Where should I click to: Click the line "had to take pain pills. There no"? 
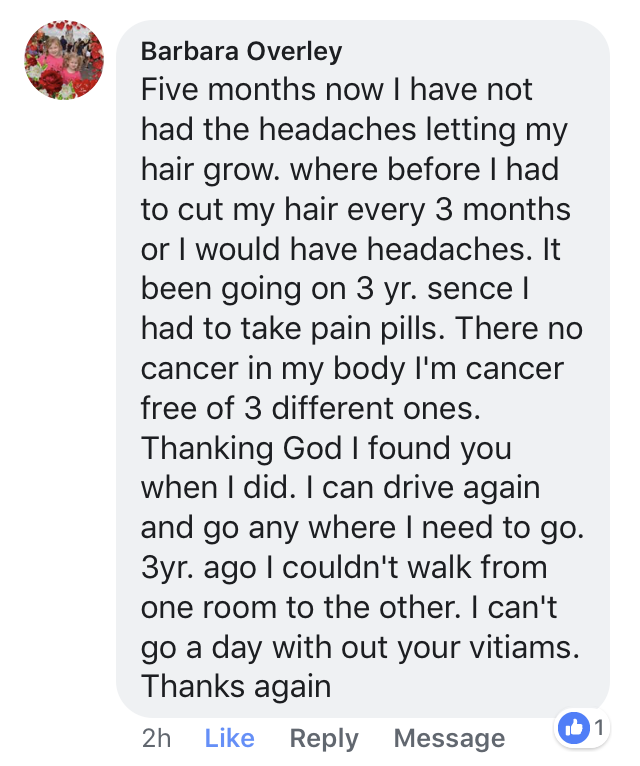(361, 329)
